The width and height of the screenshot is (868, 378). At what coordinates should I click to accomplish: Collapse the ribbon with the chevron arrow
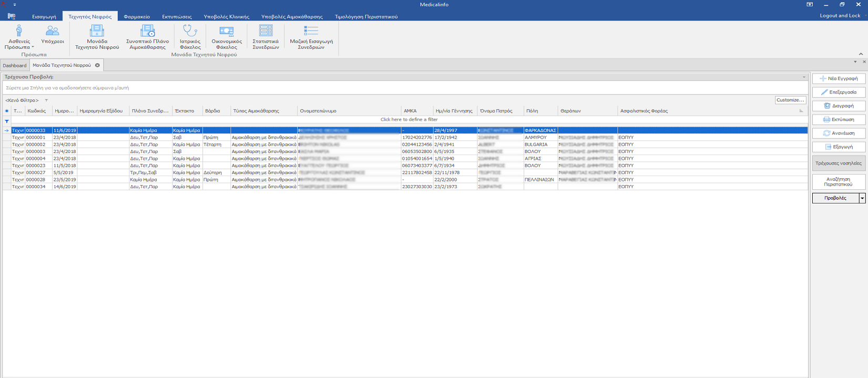tap(861, 54)
